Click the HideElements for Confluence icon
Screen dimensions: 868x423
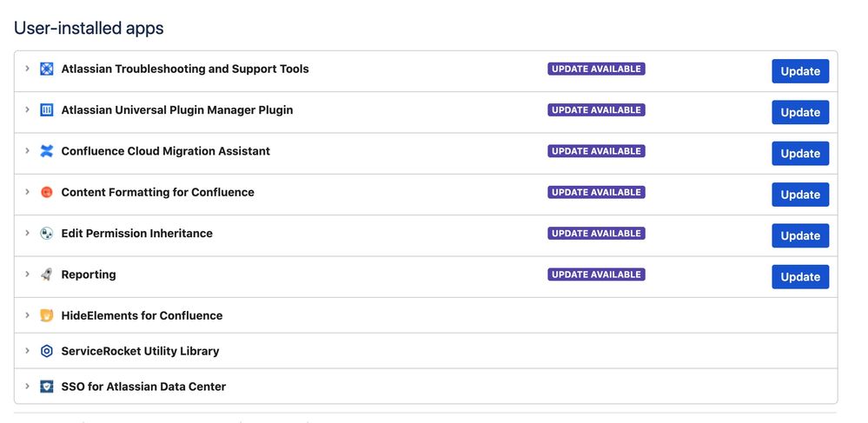pyautogui.click(x=47, y=316)
